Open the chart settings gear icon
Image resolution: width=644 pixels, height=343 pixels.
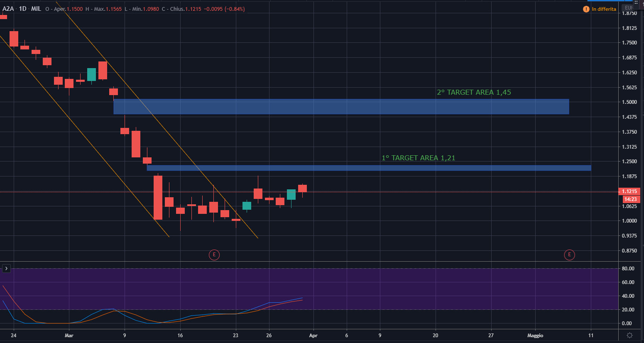629,335
